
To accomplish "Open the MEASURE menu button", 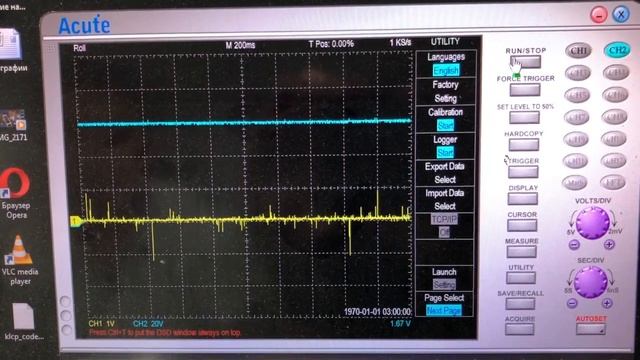I will pos(521,252).
